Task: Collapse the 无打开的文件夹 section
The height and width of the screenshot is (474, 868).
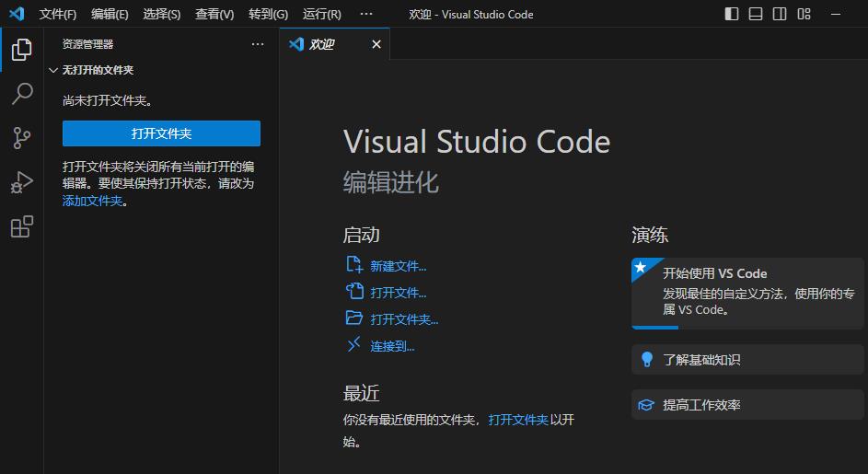Action: pyautogui.click(x=53, y=70)
